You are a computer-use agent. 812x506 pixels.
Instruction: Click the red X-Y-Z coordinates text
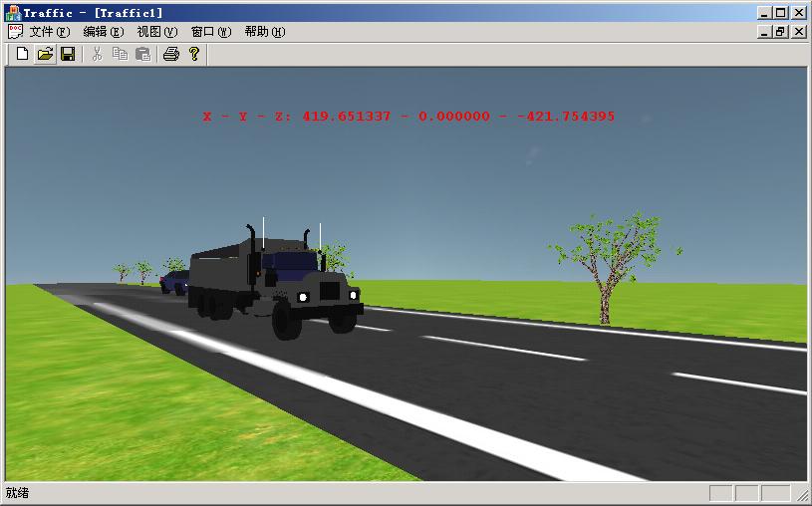click(x=408, y=117)
